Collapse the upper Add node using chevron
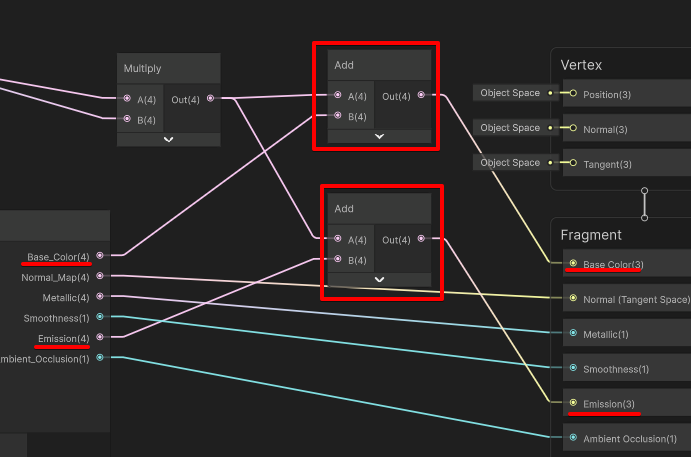The width and height of the screenshot is (691, 457). [x=379, y=136]
